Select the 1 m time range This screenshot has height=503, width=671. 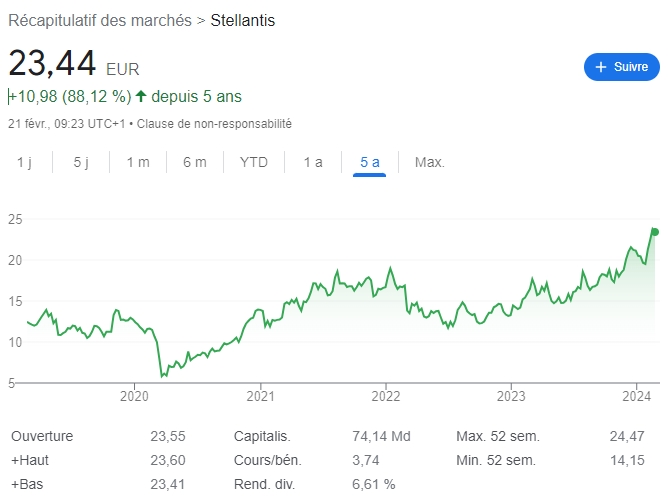138,162
